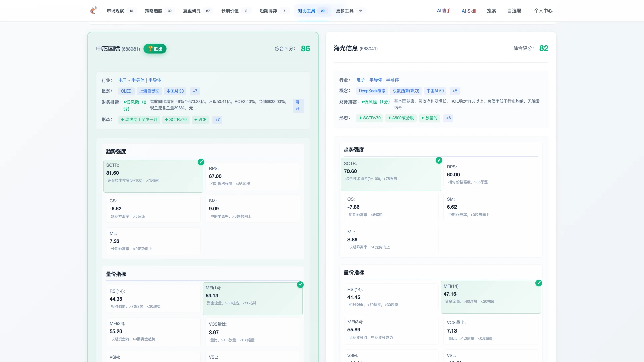The height and width of the screenshot is (362, 644).
Task: Click the MFI(14) value 47.16
Action: pos(450,294)
